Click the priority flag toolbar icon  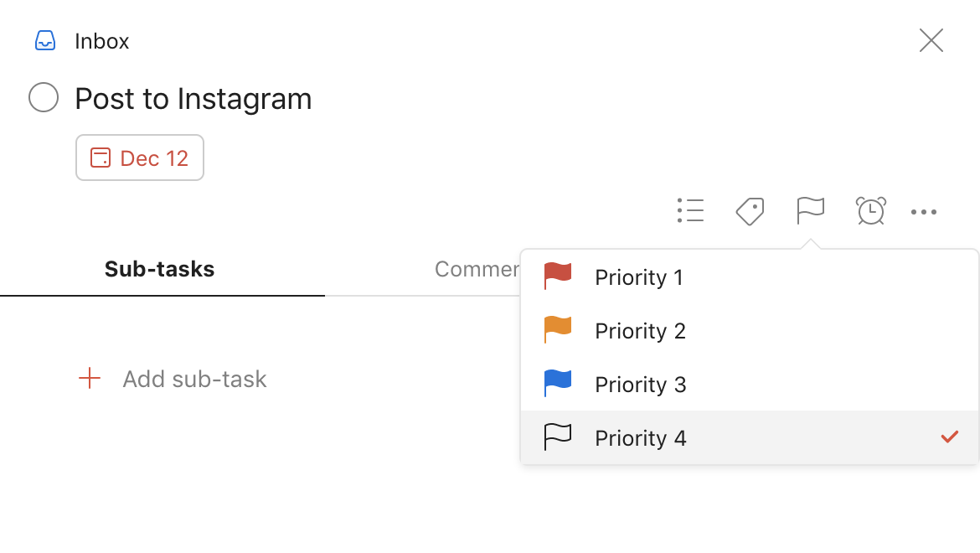pos(810,211)
